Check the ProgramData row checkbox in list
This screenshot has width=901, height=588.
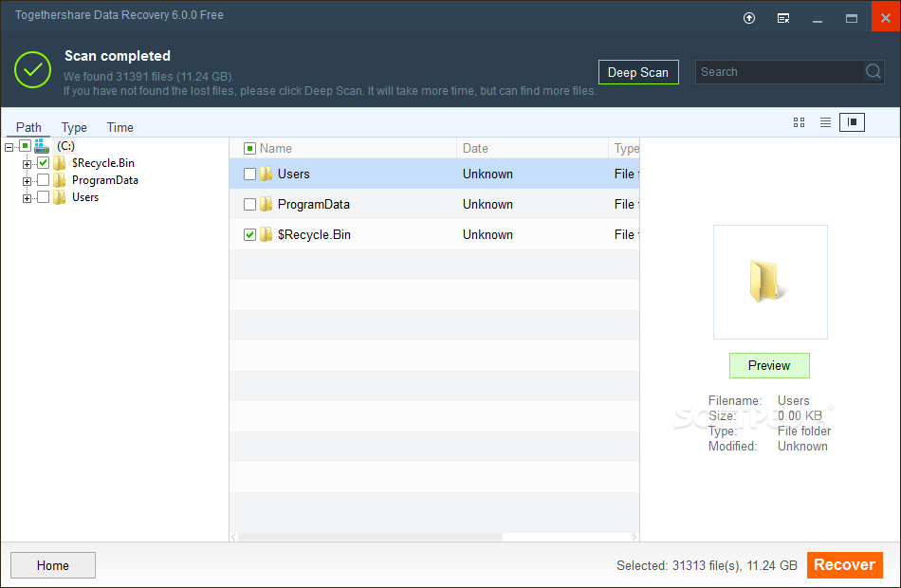point(249,204)
